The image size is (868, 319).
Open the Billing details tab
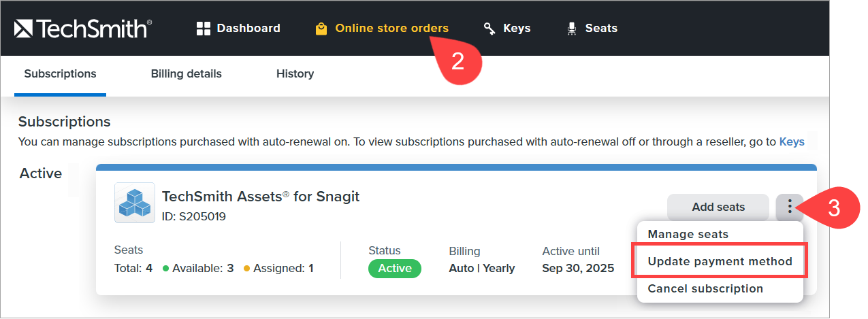click(x=186, y=74)
